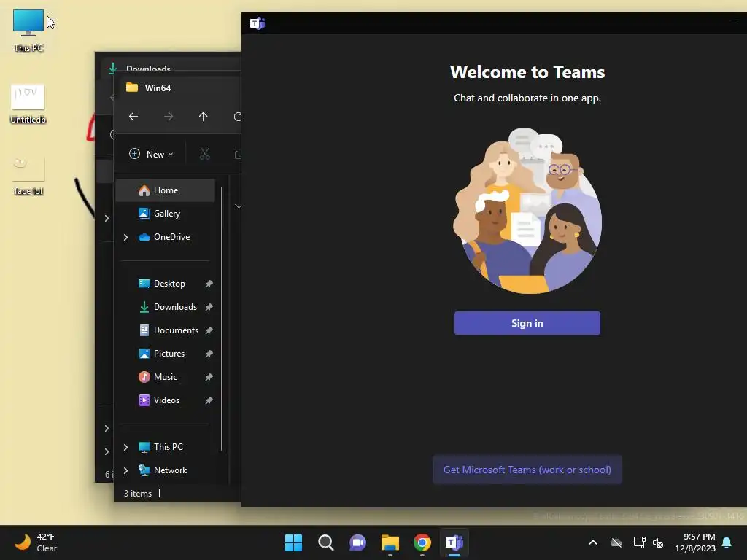Click the Teams logo in the title bar
The height and width of the screenshot is (560, 747).
[x=258, y=23]
